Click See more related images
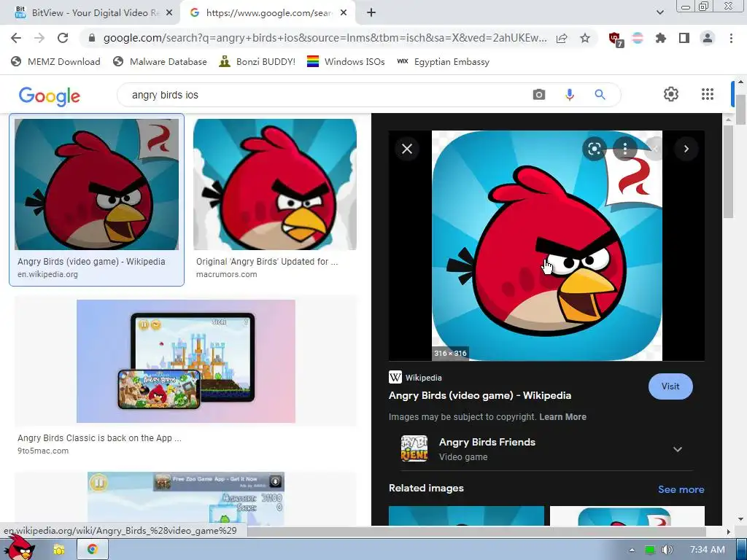This screenshot has width=747, height=560. [x=681, y=489]
